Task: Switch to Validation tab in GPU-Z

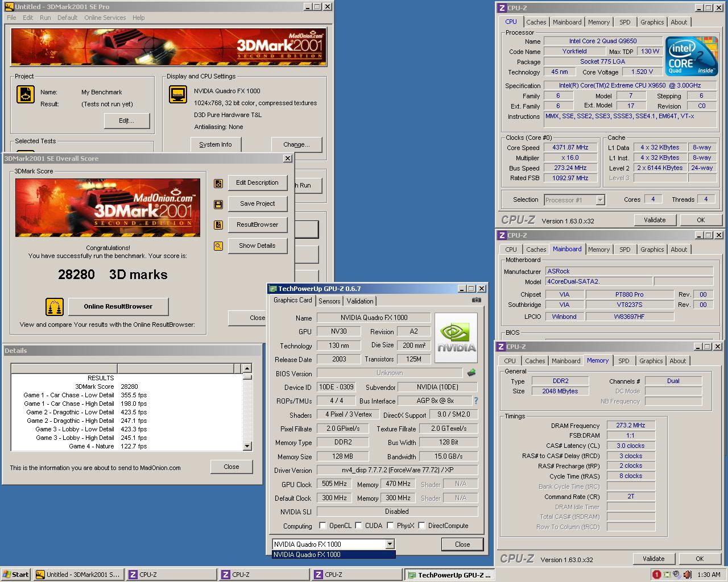Action: click(360, 301)
